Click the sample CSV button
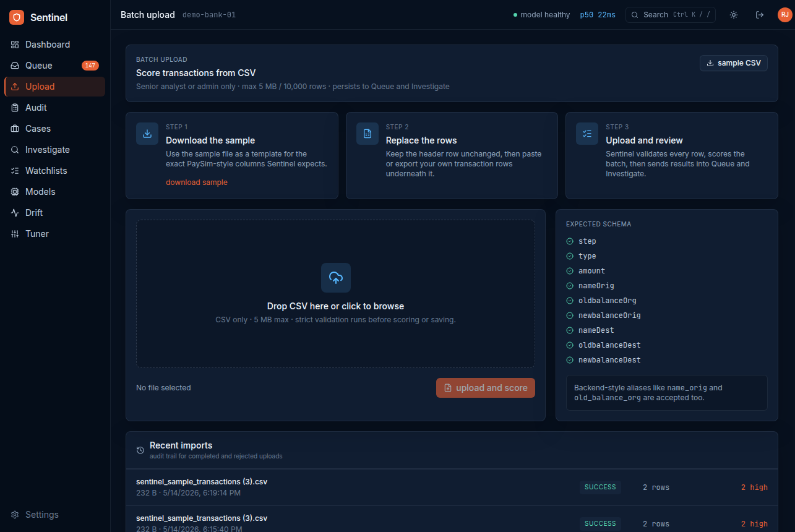795x532 pixels. [x=734, y=63]
